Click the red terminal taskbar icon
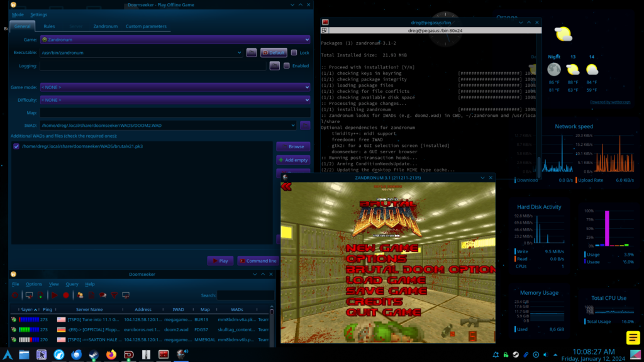644x362 pixels. pyautogui.click(x=164, y=354)
